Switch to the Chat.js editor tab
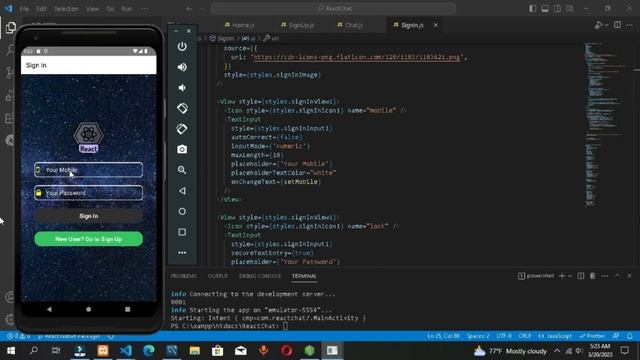 click(x=350, y=25)
